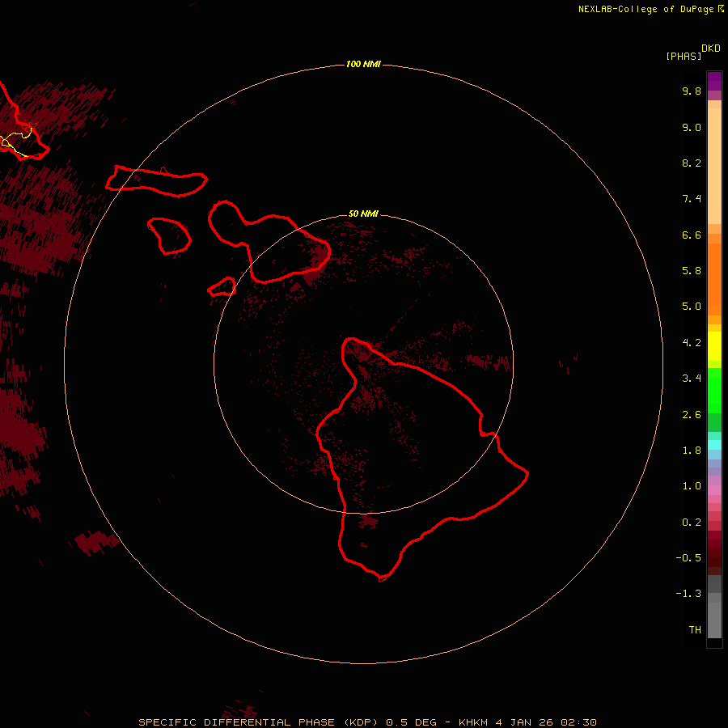Click inside the small Kahoolawe island outline
728x728 pixels.
(222, 288)
